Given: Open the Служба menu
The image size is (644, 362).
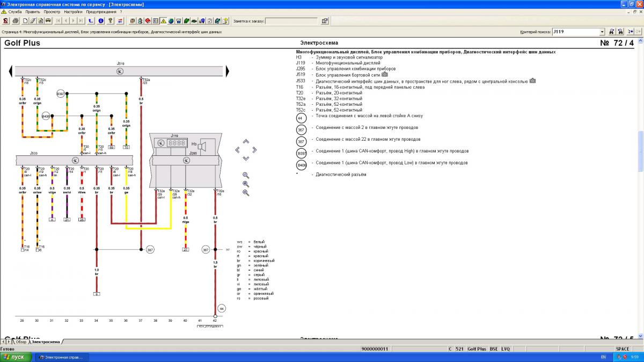Looking at the screenshot, I should 15,11.
